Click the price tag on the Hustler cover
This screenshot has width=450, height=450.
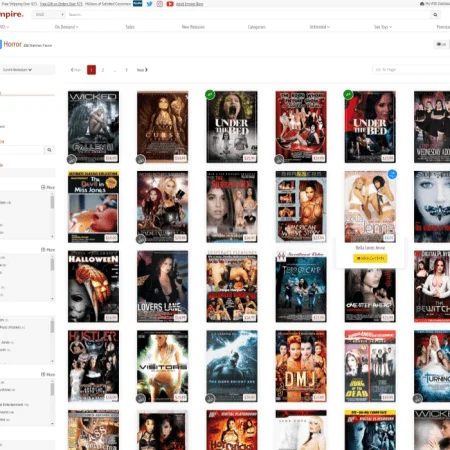coord(111,397)
